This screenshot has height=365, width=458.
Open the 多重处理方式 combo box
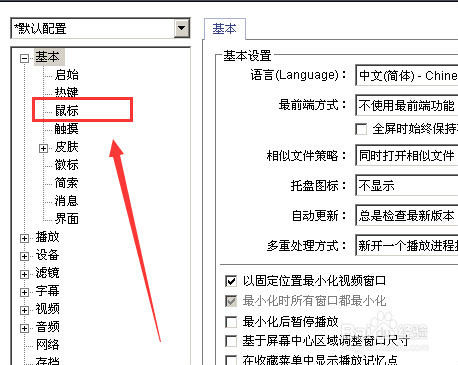click(407, 246)
